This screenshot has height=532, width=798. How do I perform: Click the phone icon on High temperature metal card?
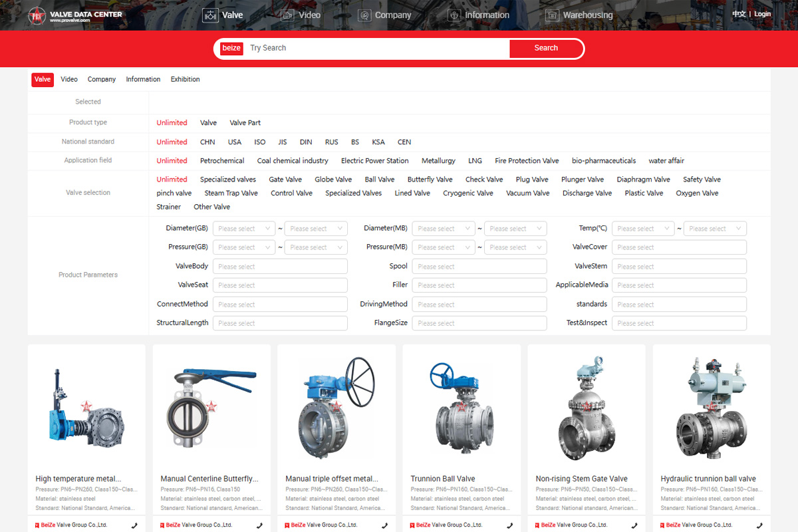[x=135, y=525]
